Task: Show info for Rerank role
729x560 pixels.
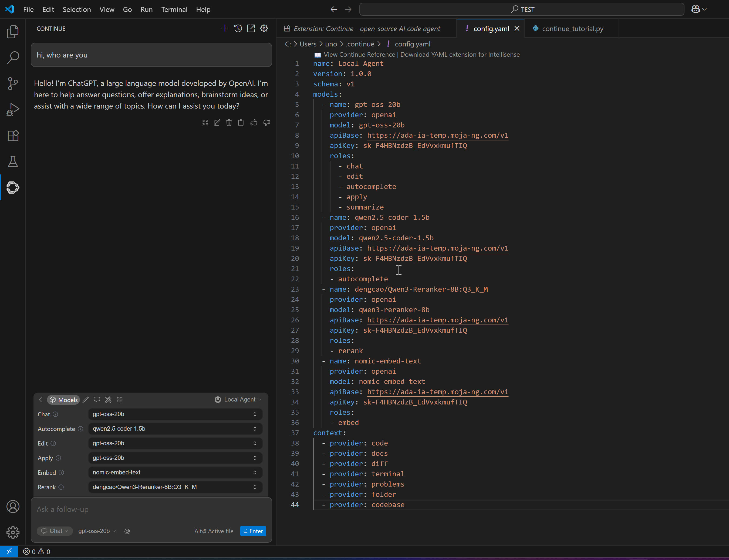Action: pos(61,487)
